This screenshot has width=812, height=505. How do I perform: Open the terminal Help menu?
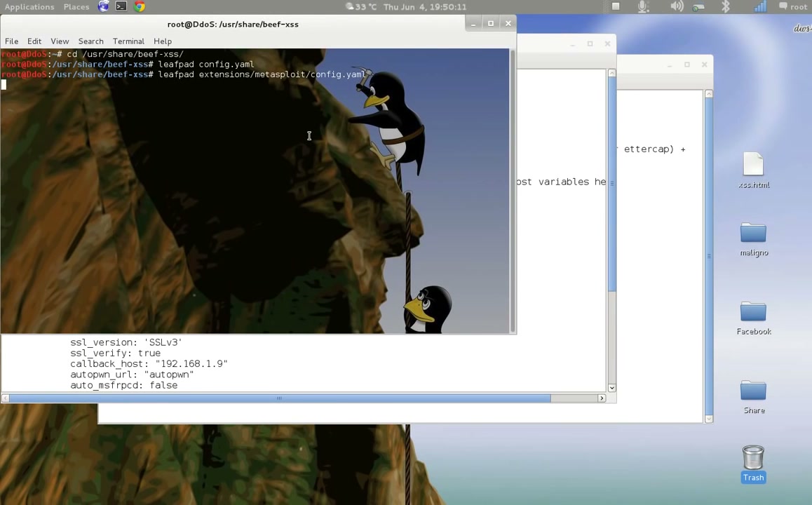[x=163, y=41]
